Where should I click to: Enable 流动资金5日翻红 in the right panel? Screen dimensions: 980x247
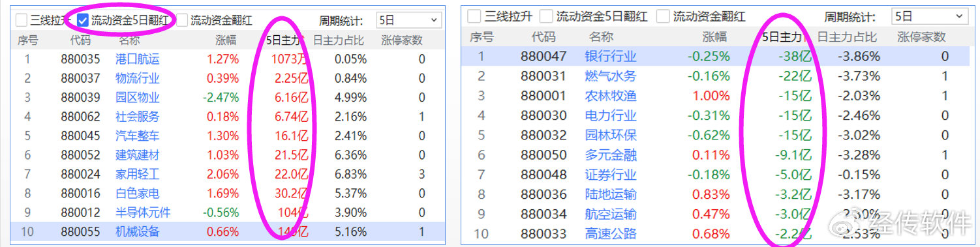(546, 16)
